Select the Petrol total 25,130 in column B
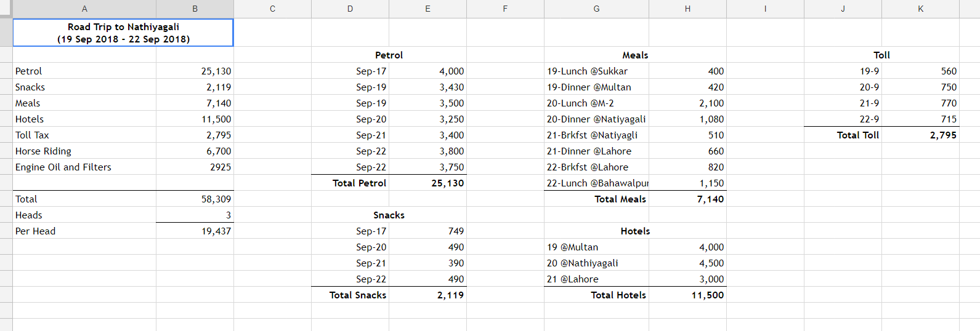This screenshot has width=980, height=331. tap(195, 71)
